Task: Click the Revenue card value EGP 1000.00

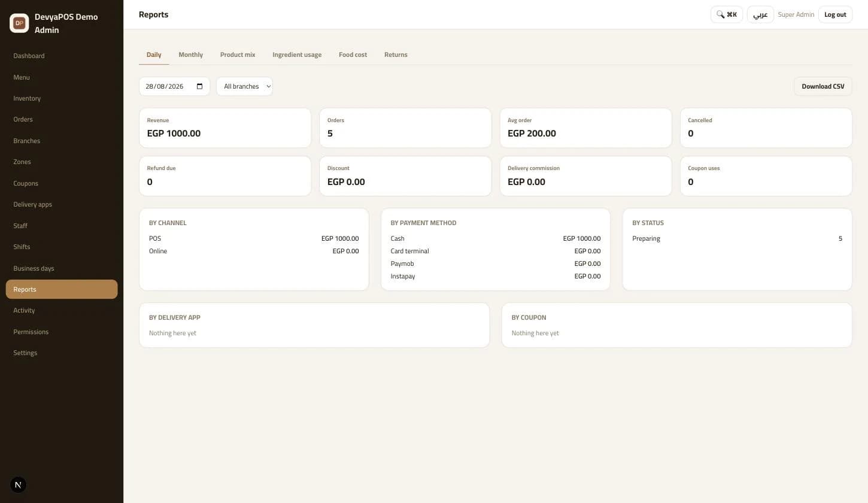Action: pos(174,134)
